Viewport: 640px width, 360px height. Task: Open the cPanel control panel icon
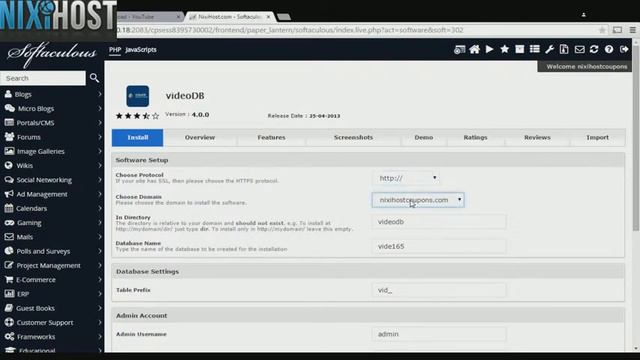coord(459,50)
